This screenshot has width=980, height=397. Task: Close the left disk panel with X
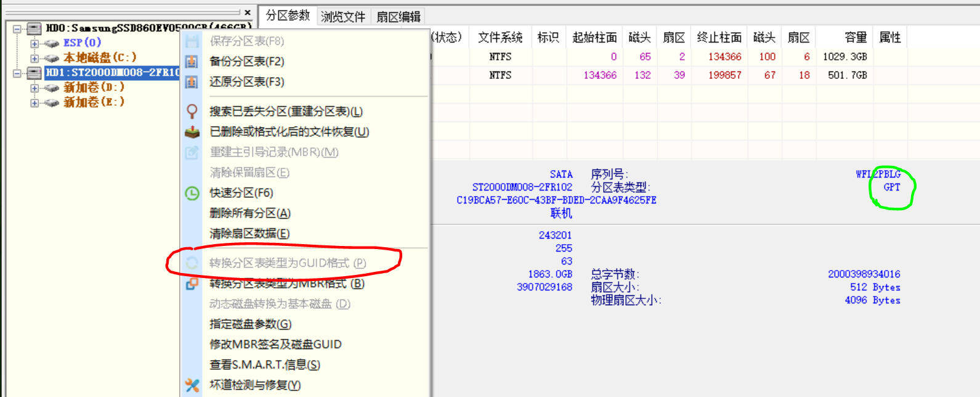coord(248,12)
